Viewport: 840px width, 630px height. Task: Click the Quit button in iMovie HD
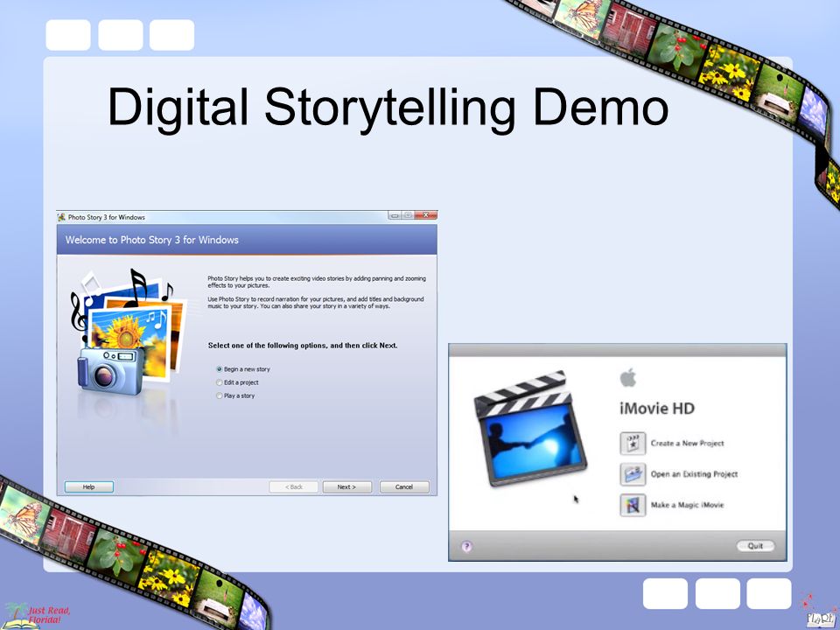click(x=755, y=546)
